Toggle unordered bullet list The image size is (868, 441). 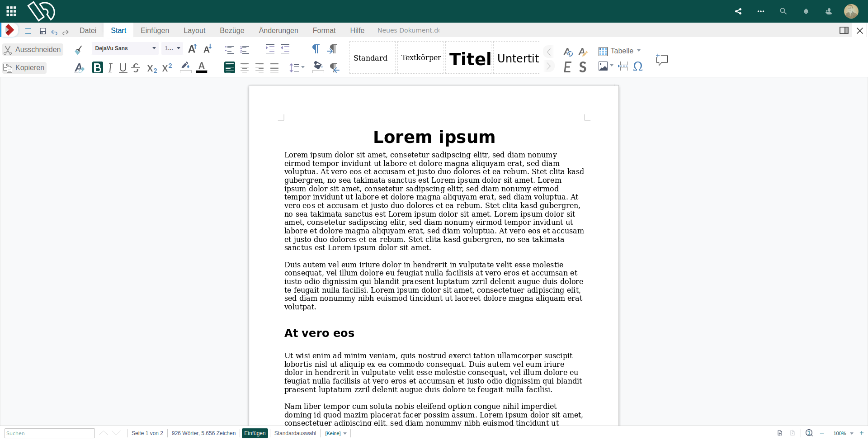click(230, 50)
